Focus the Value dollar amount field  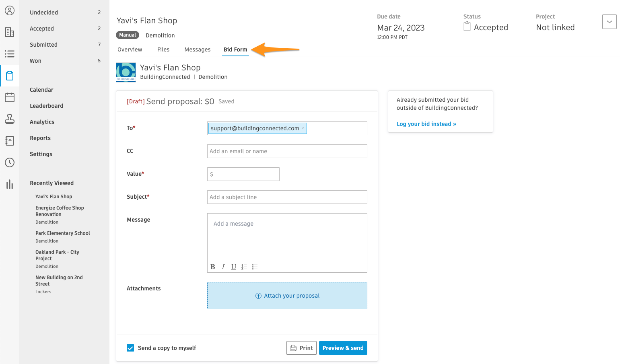pyautogui.click(x=243, y=174)
